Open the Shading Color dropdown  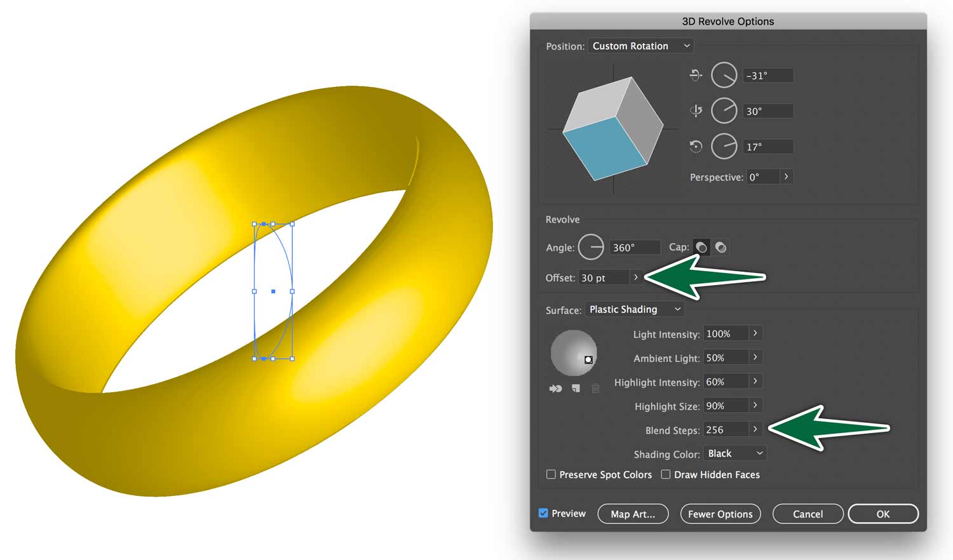click(x=735, y=453)
